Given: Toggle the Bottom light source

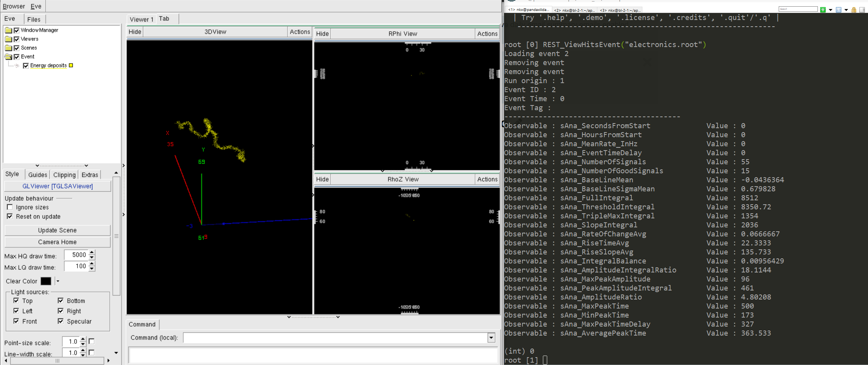Looking at the screenshot, I should pos(61,300).
